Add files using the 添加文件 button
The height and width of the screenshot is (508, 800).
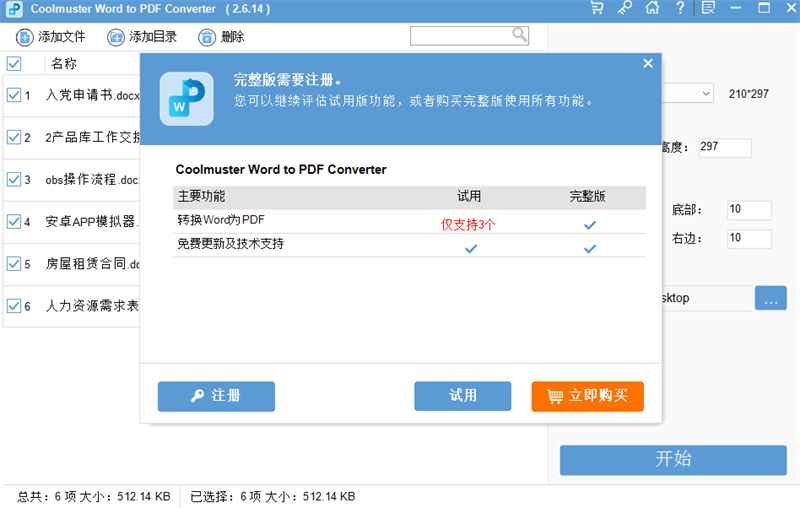click(x=51, y=37)
